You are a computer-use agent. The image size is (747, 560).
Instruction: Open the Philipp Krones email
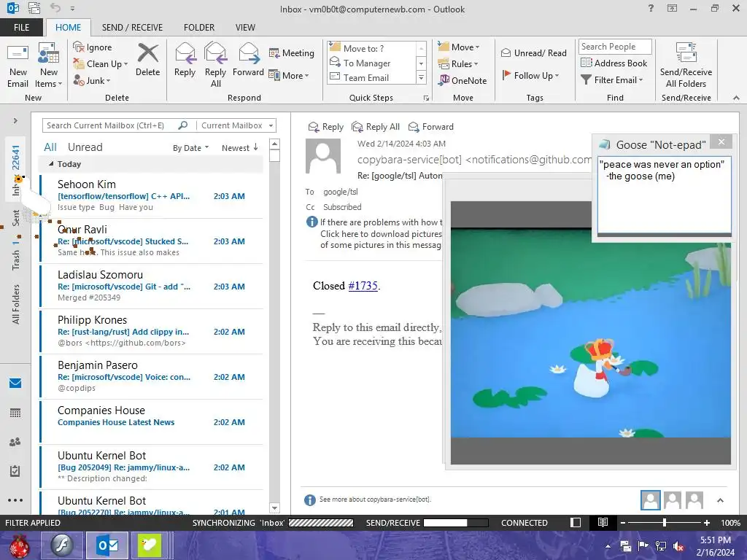[152, 331]
